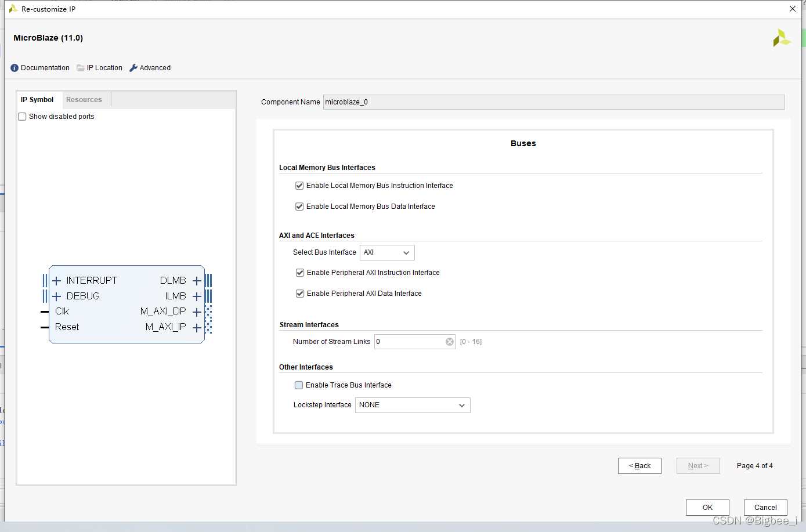Expand the DLMB port plus icon

point(197,281)
